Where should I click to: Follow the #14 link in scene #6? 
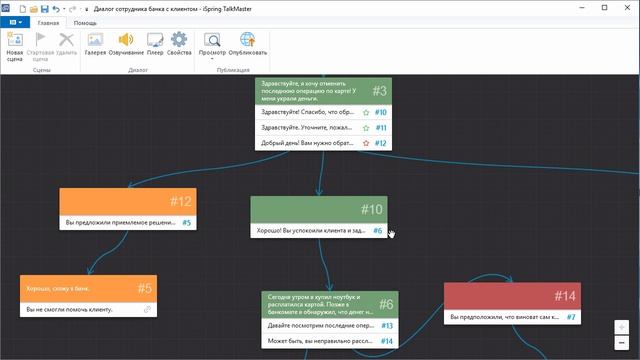click(x=387, y=341)
